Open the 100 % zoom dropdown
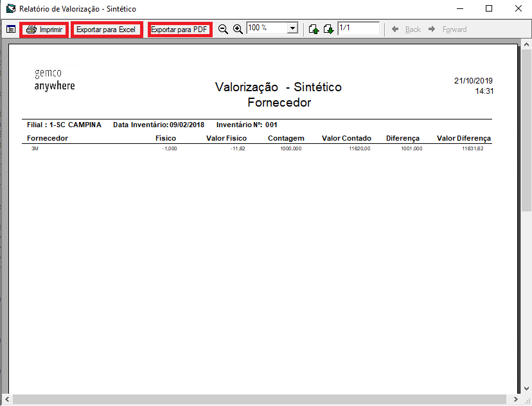532x406 pixels. (x=292, y=28)
